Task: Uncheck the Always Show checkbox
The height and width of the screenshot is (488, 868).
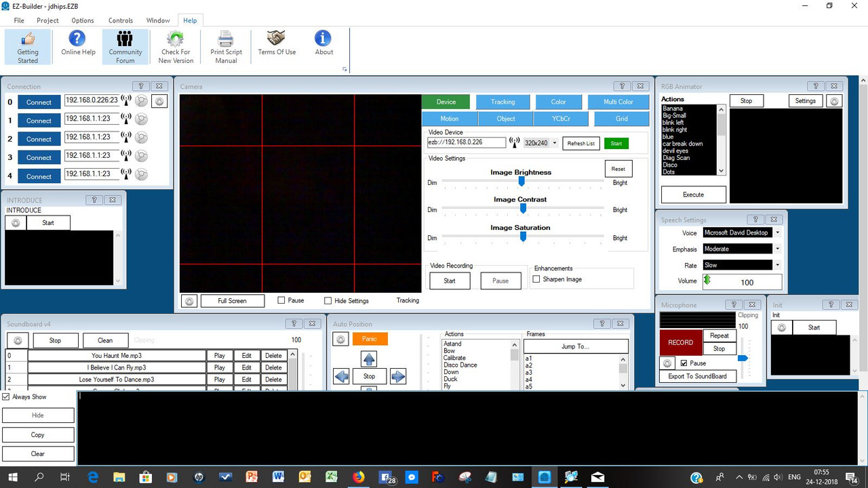Action: point(6,397)
